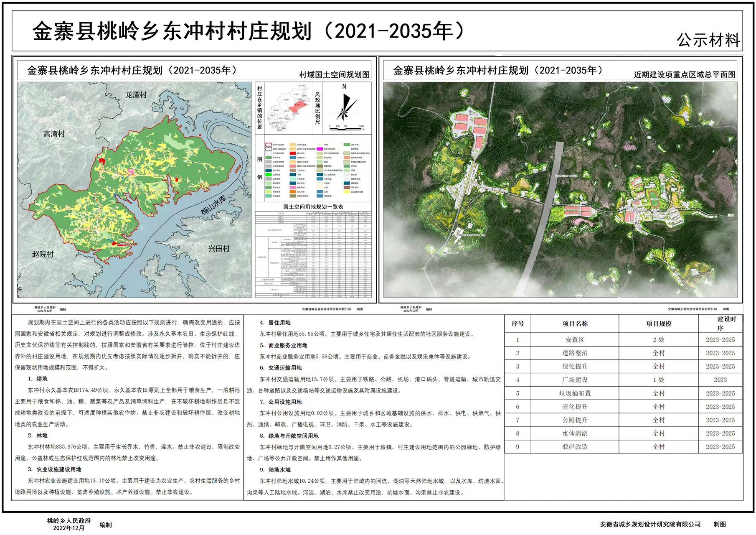Click the 垃圾桶布置 project cell
The height and width of the screenshot is (535, 756).
(575, 393)
